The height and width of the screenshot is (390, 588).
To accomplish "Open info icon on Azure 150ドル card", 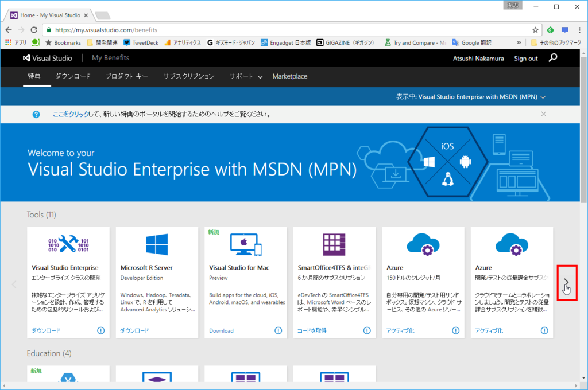I will pyautogui.click(x=455, y=330).
